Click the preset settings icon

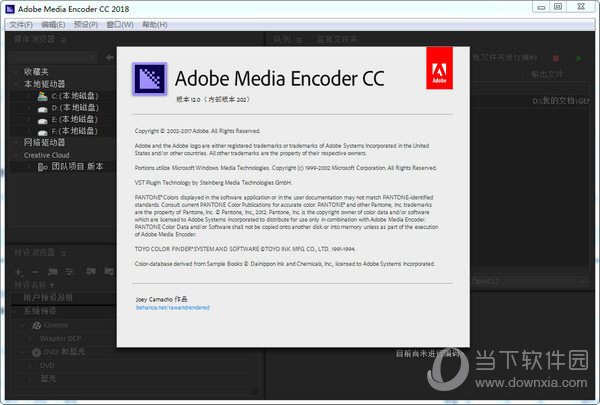pos(69,272)
